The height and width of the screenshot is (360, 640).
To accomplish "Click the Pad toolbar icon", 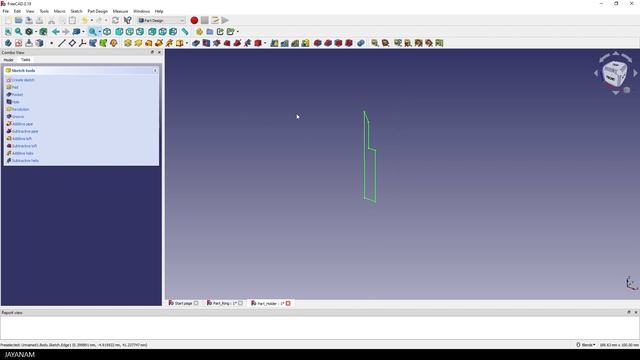I will (x=128, y=43).
